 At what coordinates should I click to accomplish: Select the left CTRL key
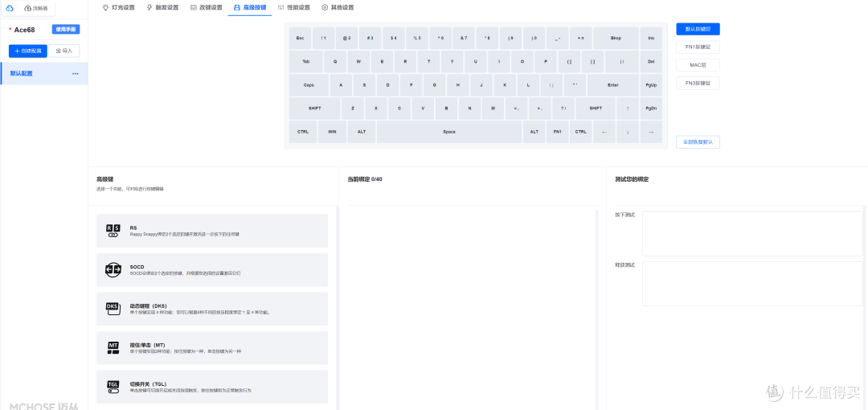(x=303, y=132)
